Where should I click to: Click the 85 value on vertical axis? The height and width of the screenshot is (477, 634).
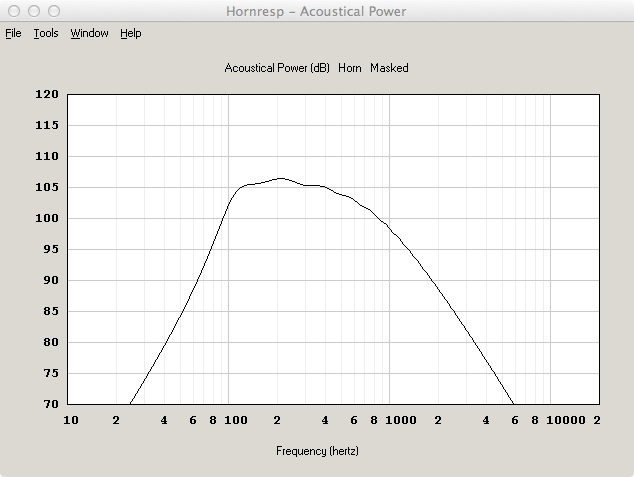[51, 311]
